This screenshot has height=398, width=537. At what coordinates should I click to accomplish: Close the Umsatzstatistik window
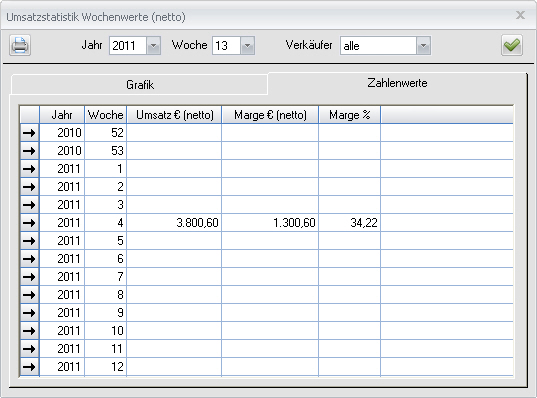pyautogui.click(x=521, y=15)
